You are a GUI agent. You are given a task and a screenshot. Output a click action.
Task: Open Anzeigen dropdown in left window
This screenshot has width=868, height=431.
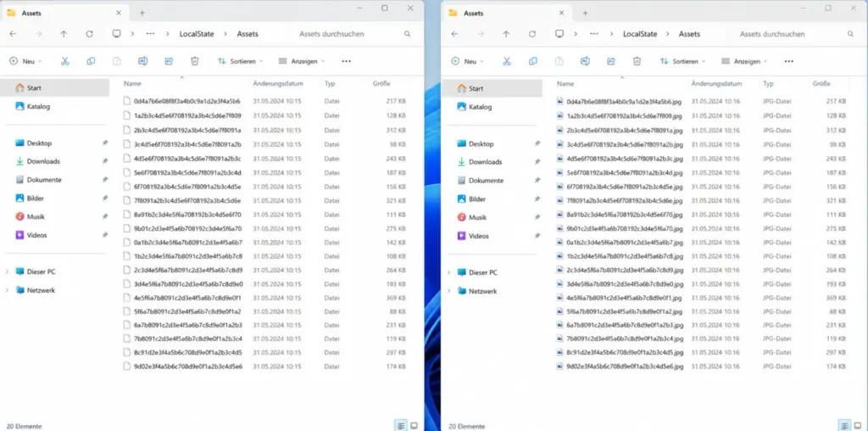tap(302, 61)
